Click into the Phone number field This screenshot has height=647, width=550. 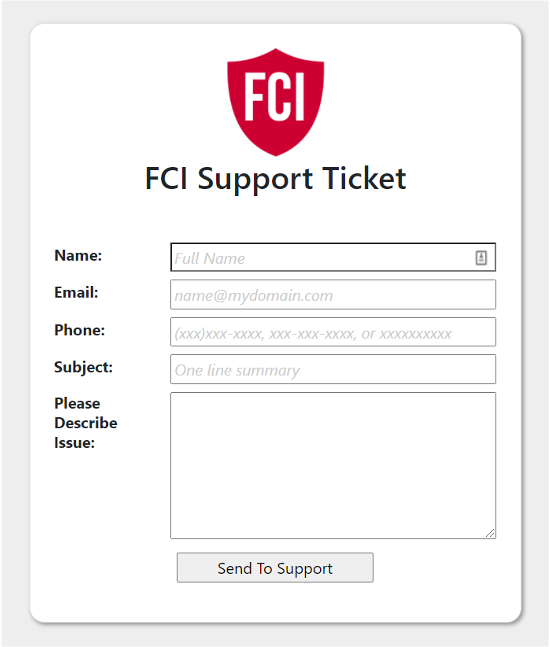[x=333, y=332]
